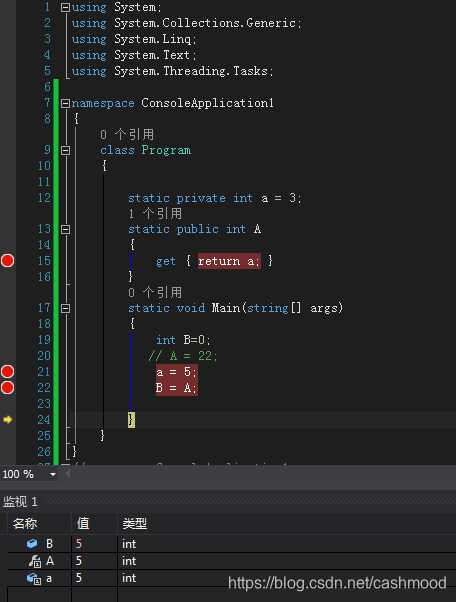This screenshot has width=456, height=602.
Task: Select the local variable icon for B
Action: click(32, 543)
